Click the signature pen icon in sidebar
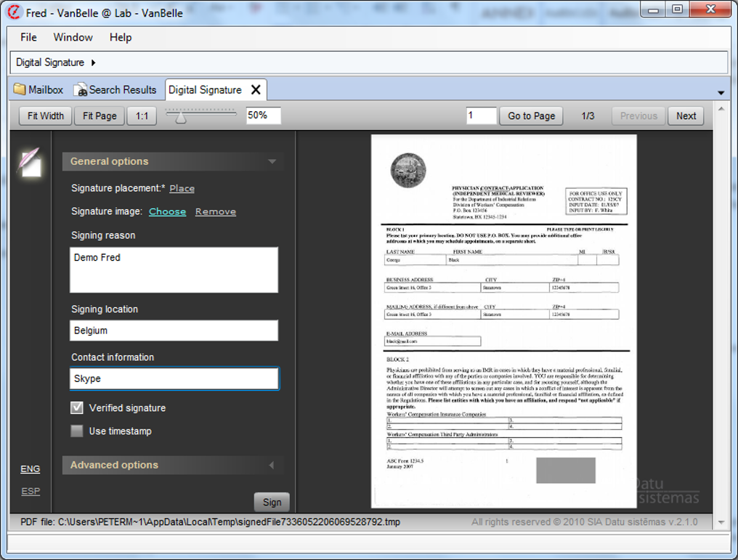Image resolution: width=738 pixels, height=560 pixels. coord(30,161)
